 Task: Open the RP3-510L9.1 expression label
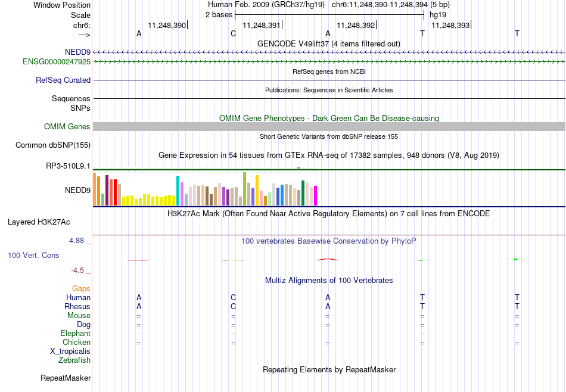tap(68, 166)
